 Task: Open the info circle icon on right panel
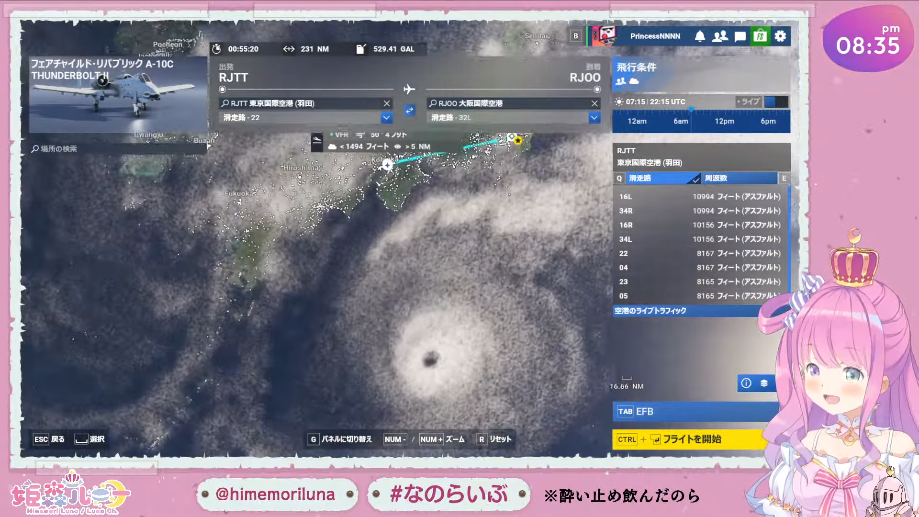tap(746, 383)
